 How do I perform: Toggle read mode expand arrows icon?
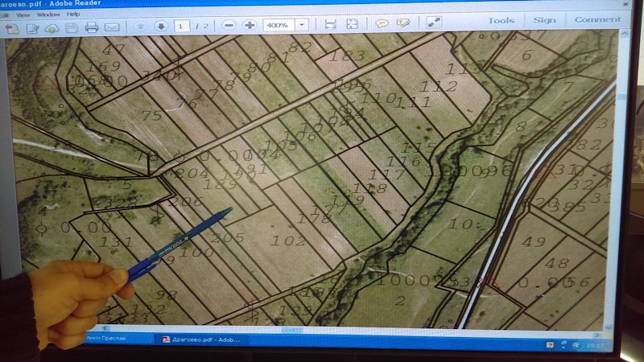[x=434, y=23]
